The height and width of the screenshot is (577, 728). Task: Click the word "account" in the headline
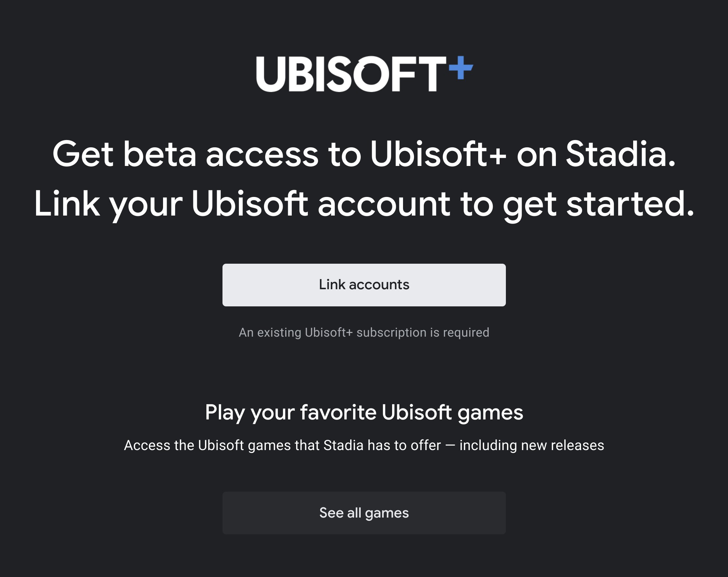[384, 204]
